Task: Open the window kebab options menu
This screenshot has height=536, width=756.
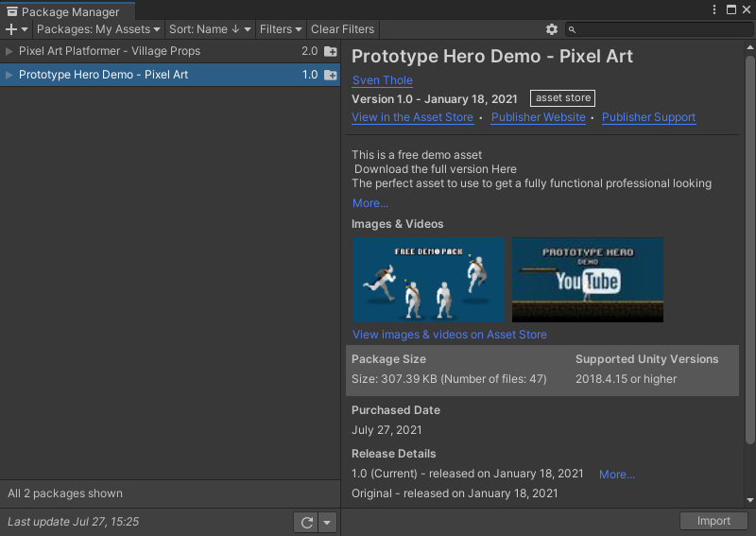Action: pos(714,9)
